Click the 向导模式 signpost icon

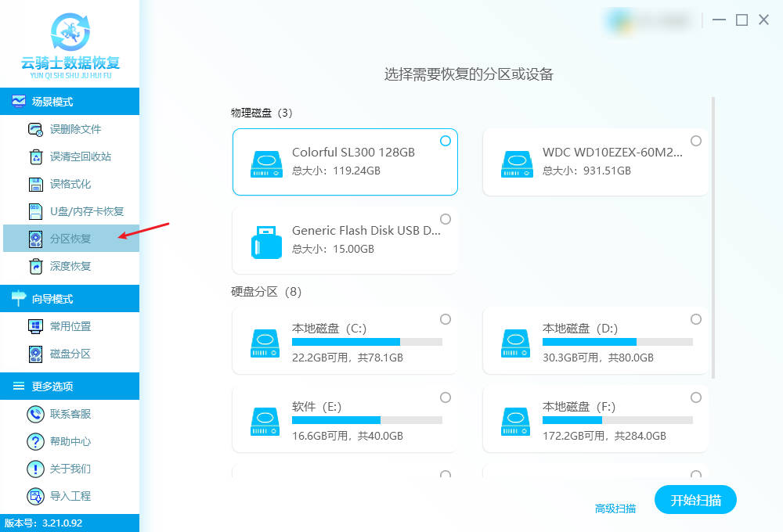[x=19, y=298]
